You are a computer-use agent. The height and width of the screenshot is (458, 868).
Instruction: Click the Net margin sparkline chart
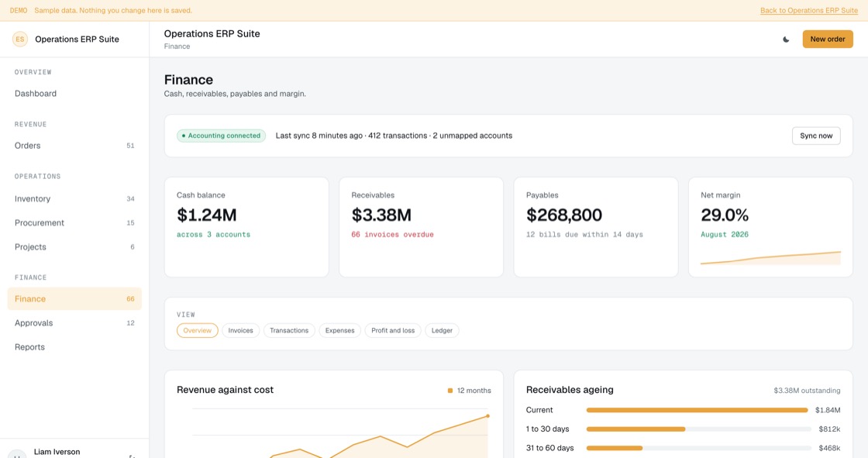click(770, 258)
